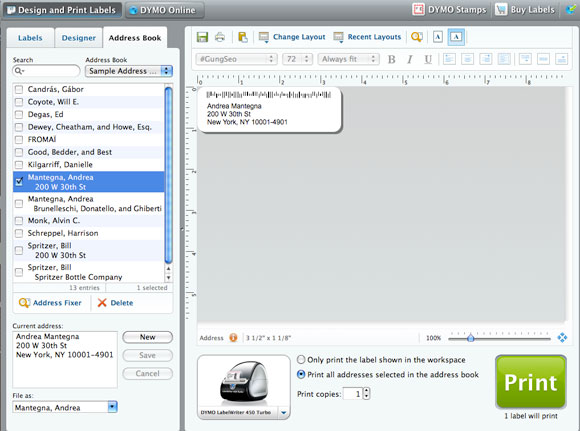The height and width of the screenshot is (431, 580).
Task: Align text center horizontally
Action: [468, 59]
